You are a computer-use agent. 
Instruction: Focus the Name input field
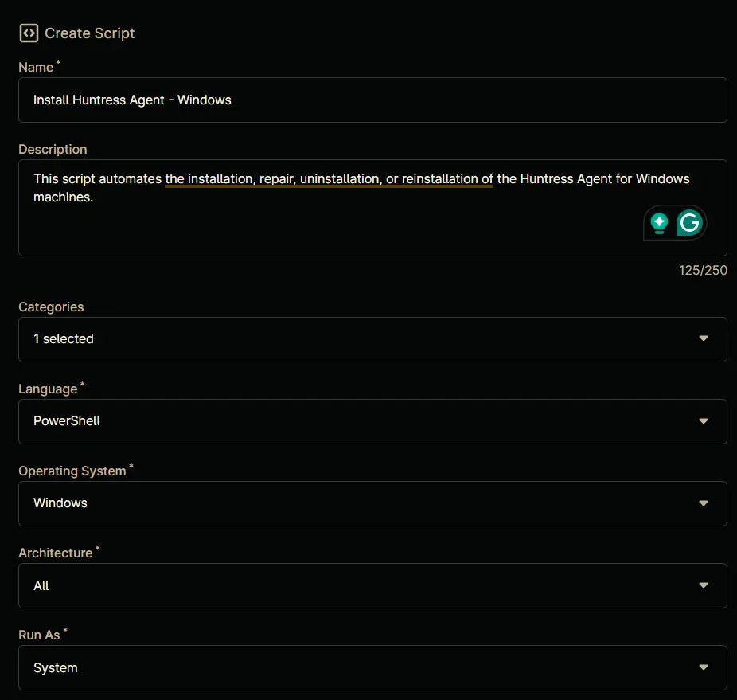[372, 100]
